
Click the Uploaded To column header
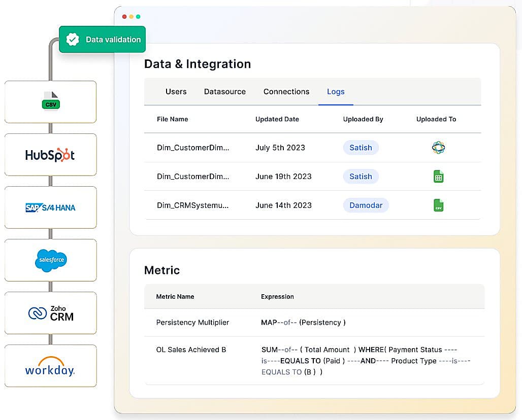[436, 119]
